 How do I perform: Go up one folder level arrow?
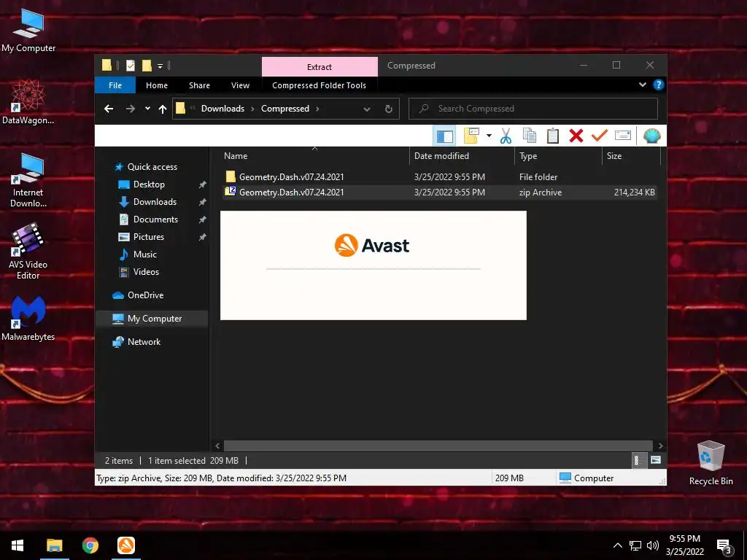[163, 109]
